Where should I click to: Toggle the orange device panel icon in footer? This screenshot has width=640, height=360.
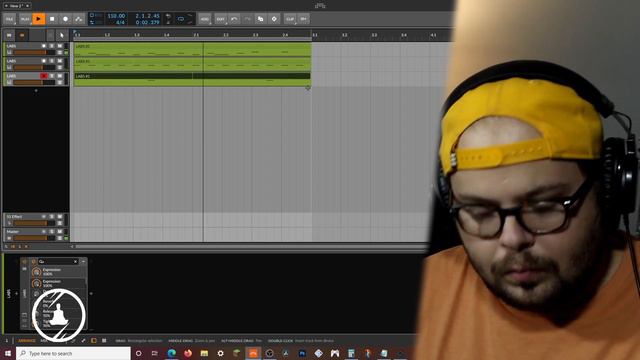(x=93, y=340)
